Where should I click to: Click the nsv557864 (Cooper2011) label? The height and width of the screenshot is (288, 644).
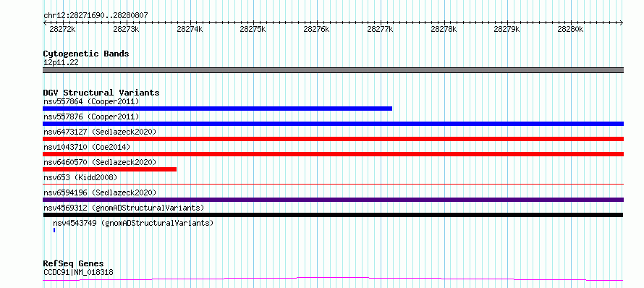(91, 101)
